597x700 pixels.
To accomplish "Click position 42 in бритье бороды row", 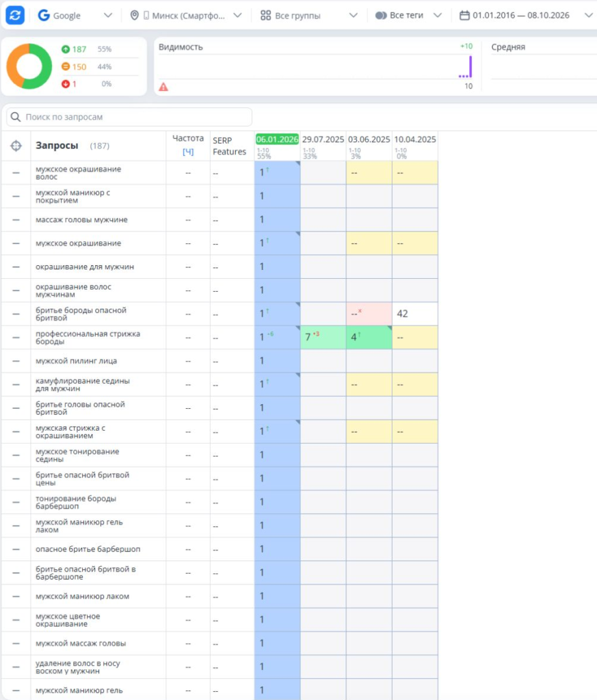I will [x=402, y=314].
